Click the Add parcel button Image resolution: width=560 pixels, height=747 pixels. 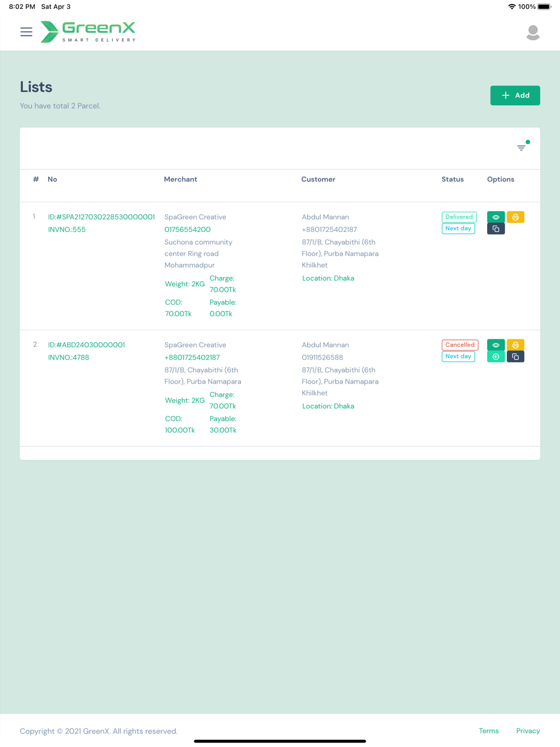click(515, 95)
